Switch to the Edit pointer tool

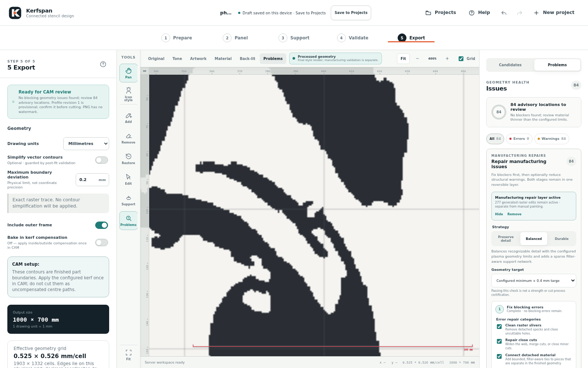pyautogui.click(x=128, y=180)
